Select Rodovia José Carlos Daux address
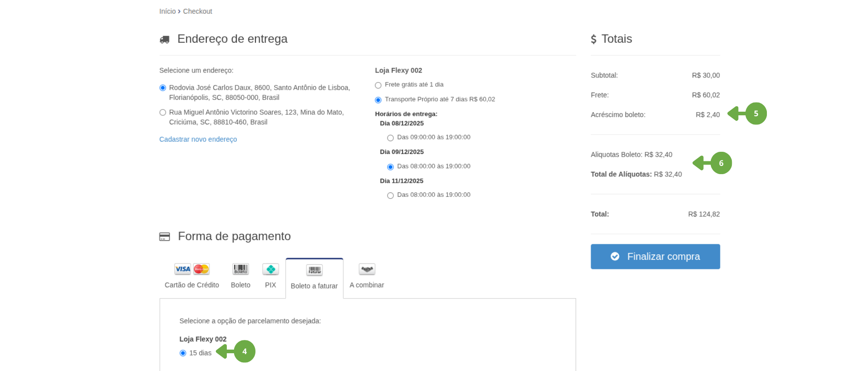868x371 pixels. point(163,88)
